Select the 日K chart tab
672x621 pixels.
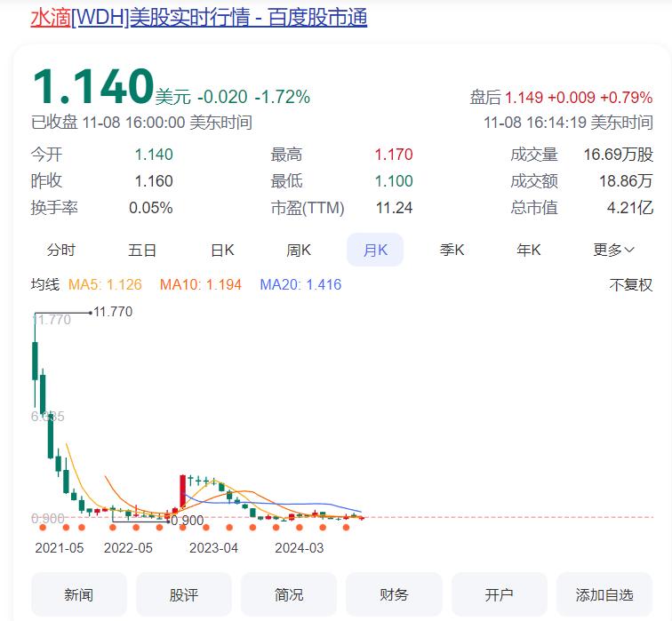[x=222, y=250]
